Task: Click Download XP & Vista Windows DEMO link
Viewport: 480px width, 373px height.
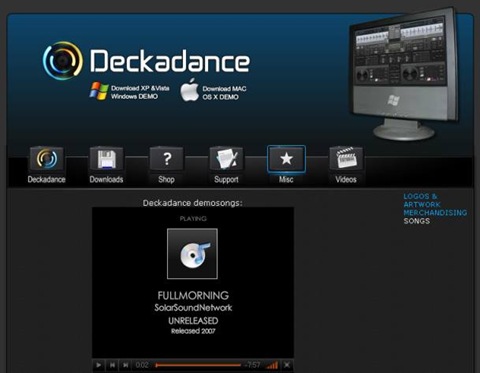Action: point(140,92)
